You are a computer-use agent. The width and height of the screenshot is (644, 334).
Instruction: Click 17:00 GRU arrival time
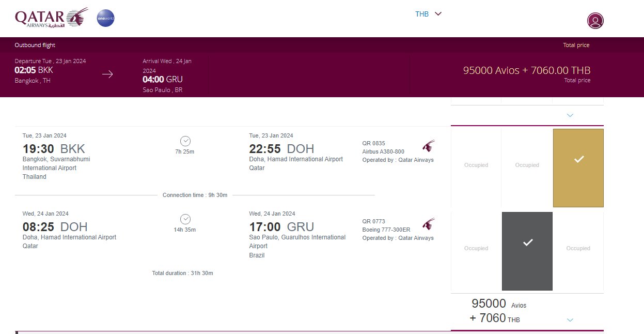(281, 227)
